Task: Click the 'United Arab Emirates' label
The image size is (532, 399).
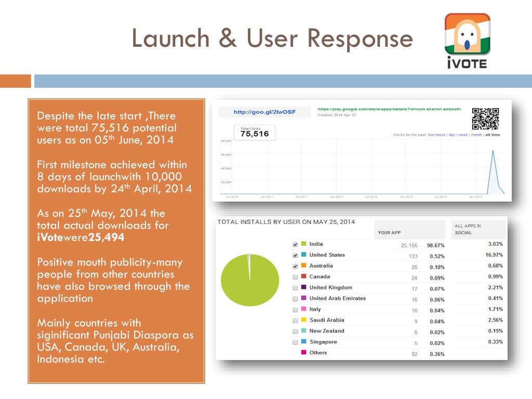Action: click(338, 298)
